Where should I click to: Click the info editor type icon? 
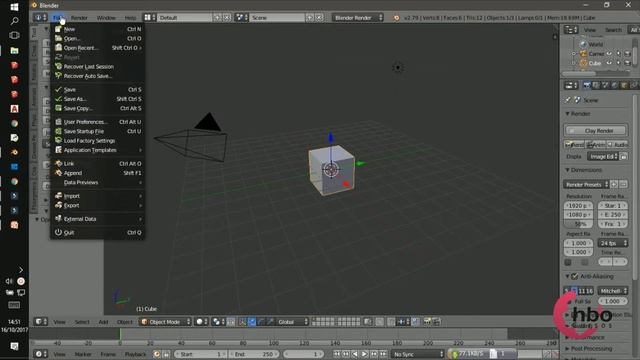pyautogui.click(x=40, y=18)
